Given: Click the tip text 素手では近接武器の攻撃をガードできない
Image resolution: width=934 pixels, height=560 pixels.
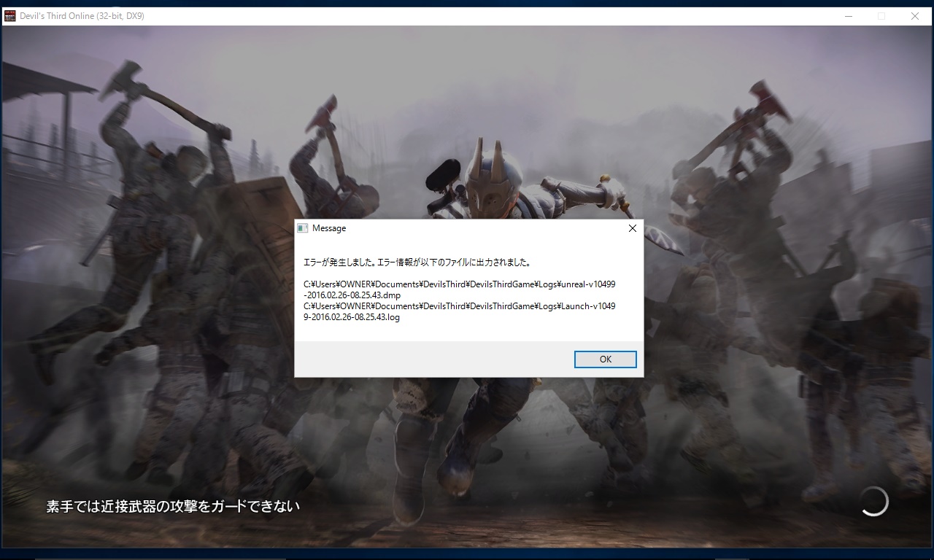Looking at the screenshot, I should (x=173, y=506).
